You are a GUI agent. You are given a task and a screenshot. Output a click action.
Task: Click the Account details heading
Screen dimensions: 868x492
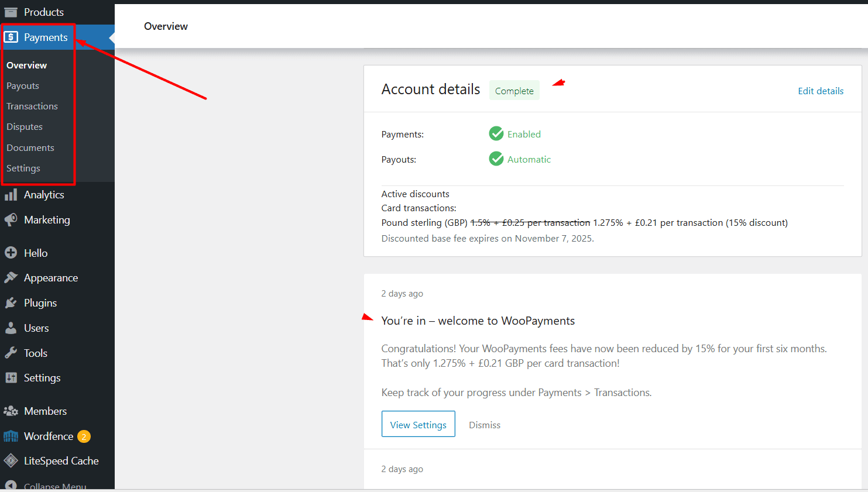[x=431, y=90]
